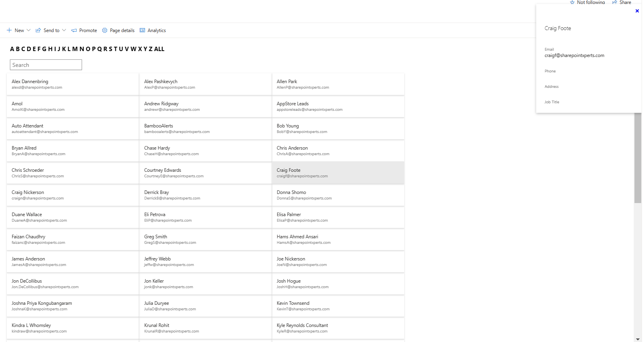Click the Share icon in the header
This screenshot has height=342, width=644.
click(615, 2)
